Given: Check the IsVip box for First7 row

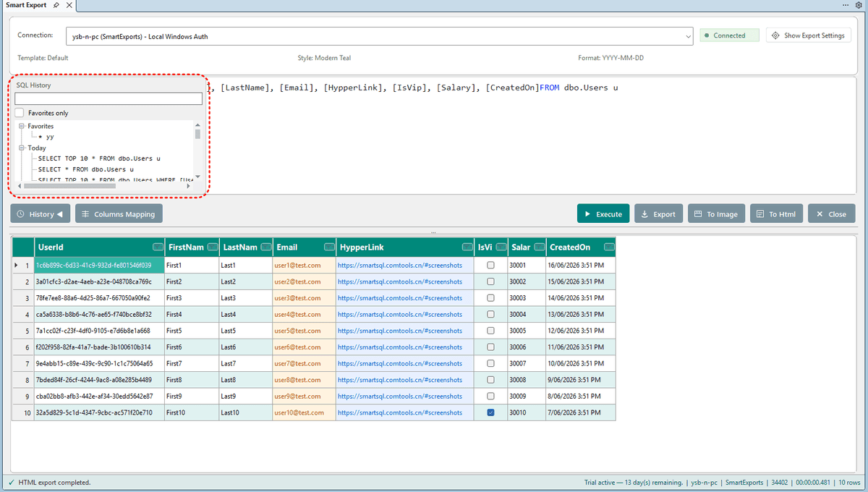Looking at the screenshot, I should coord(491,363).
